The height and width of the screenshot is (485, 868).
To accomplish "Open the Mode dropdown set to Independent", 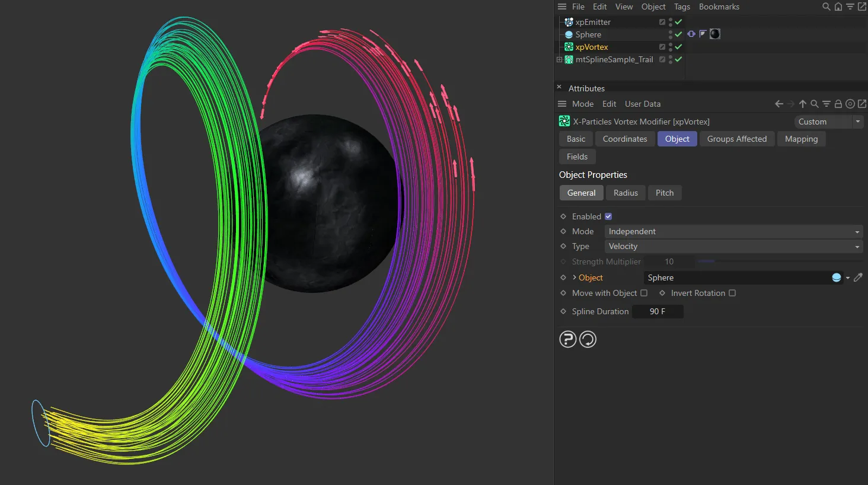I will (733, 231).
